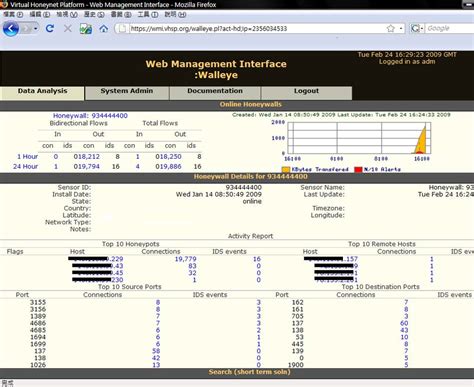The width and height of the screenshot is (474, 387).
Task: Click the Online Honeywalls section header
Action: 250,104
